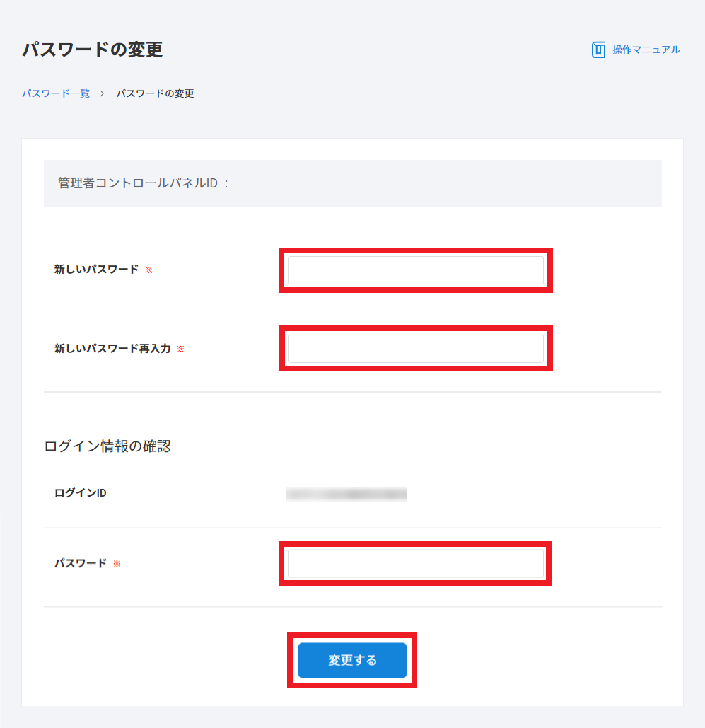Click the breadcrumb chevron separator
The height and width of the screenshot is (728, 705).
click(x=103, y=93)
